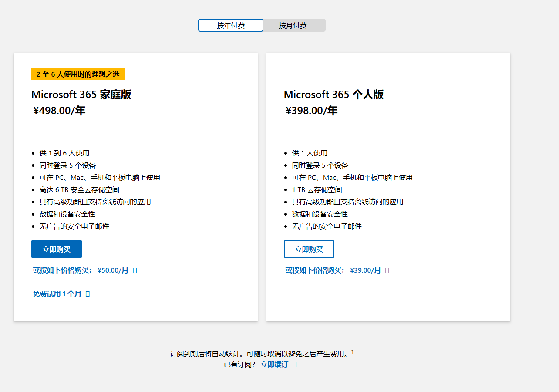Click 立即购买 for Microsoft 365 个人版

tap(309, 249)
